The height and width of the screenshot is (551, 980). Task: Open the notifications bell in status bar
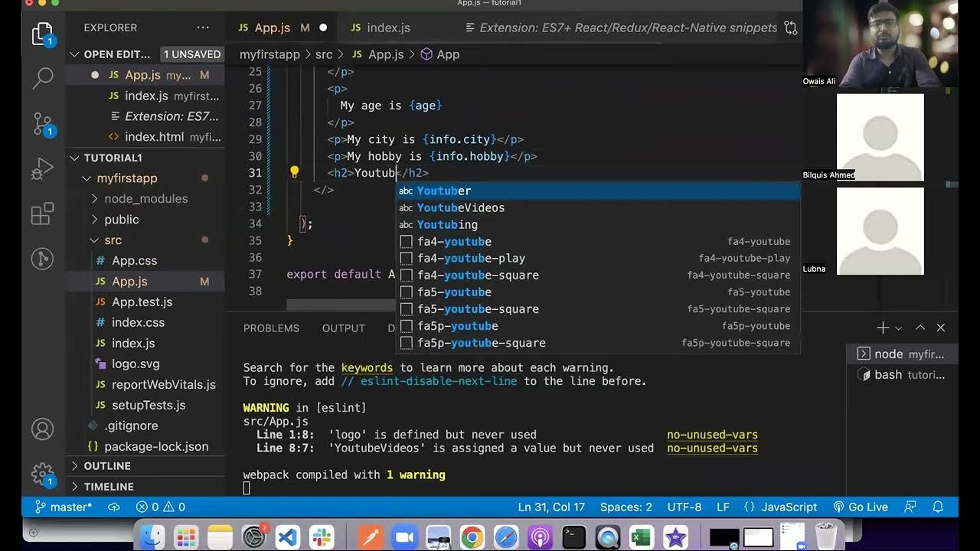point(938,507)
